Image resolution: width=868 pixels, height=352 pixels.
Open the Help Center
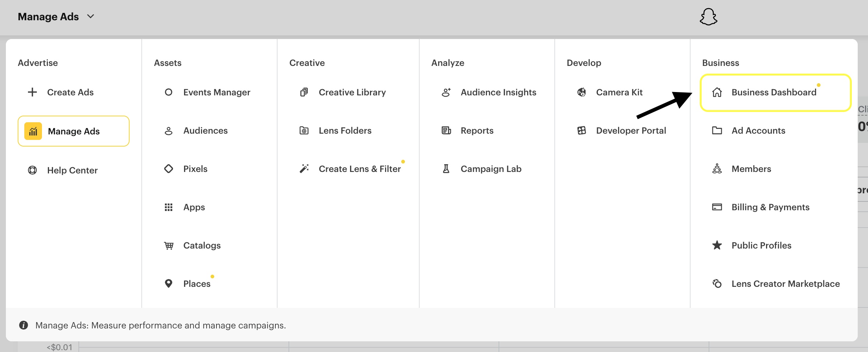pyautogui.click(x=72, y=170)
